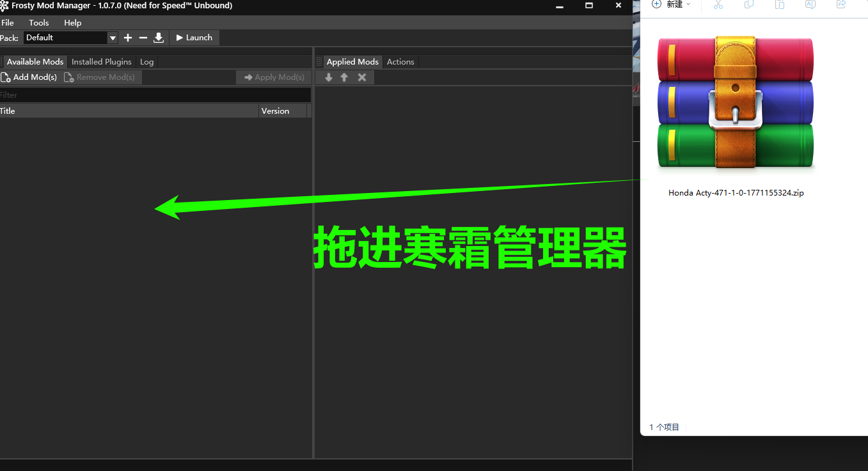Switch to the Available Mods tab
Viewport: 868px width, 471px height.
tap(35, 62)
